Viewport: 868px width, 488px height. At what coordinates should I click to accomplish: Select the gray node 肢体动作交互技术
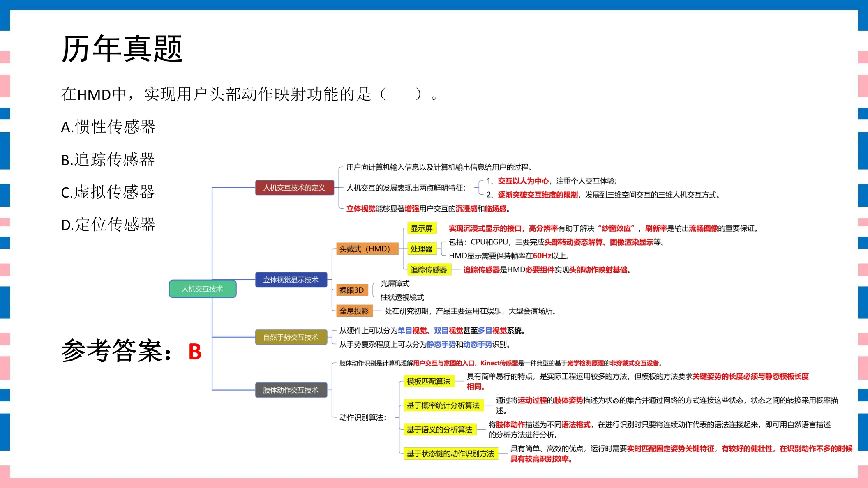[x=291, y=390]
